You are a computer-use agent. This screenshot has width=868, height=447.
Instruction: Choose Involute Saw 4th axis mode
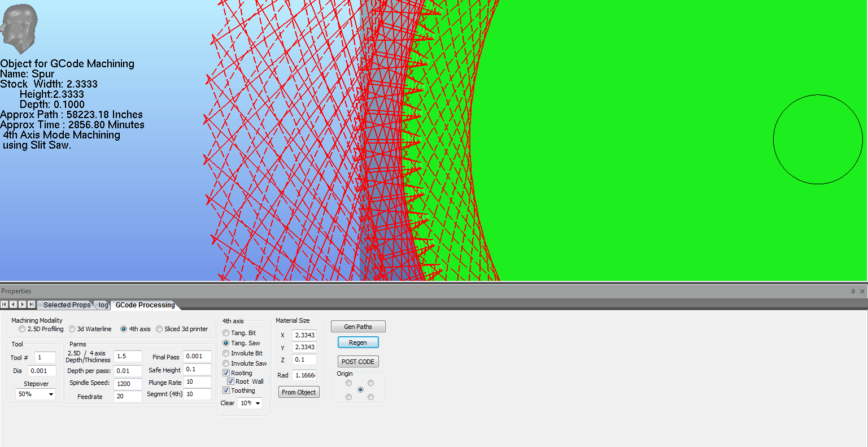226,363
